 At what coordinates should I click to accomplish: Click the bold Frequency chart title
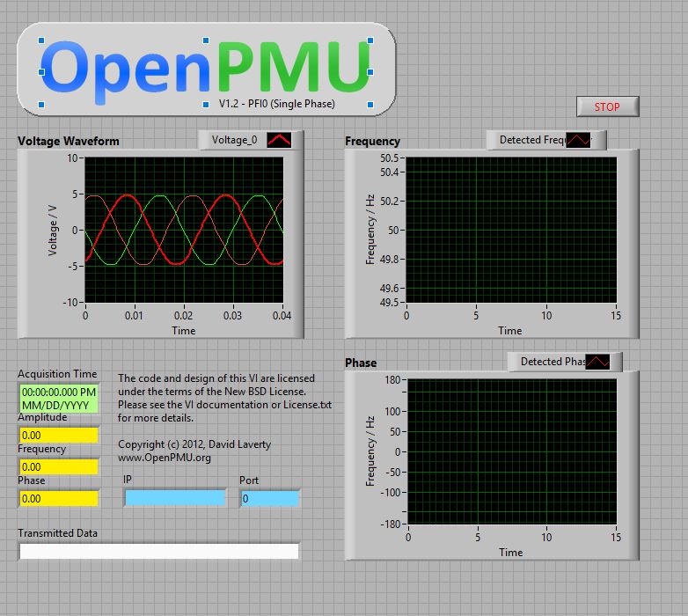372,142
